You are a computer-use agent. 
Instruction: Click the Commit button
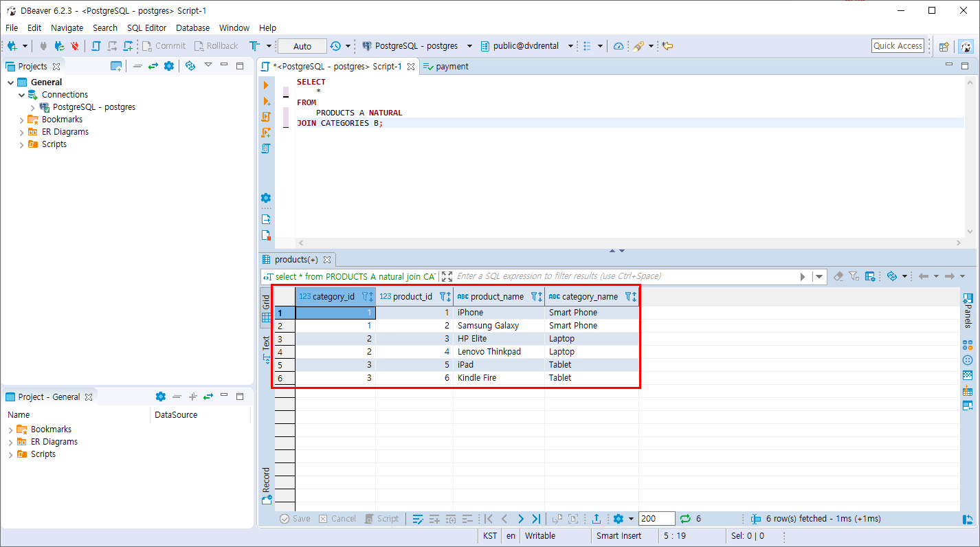164,46
